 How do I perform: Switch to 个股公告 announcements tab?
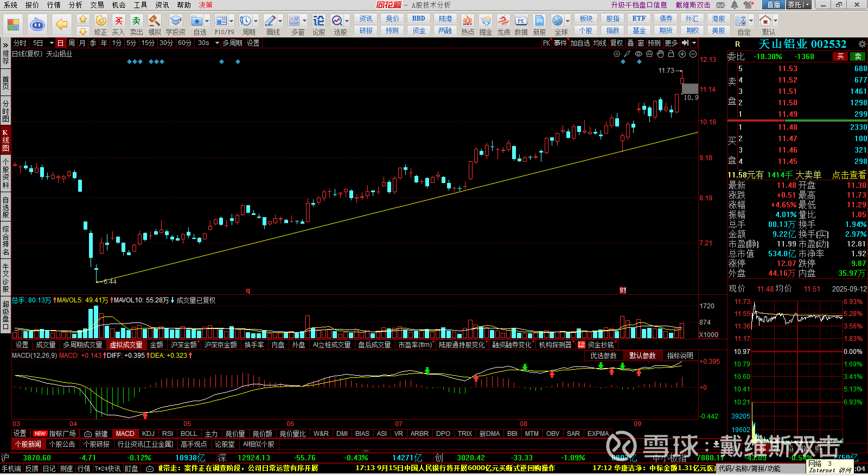pos(62,444)
